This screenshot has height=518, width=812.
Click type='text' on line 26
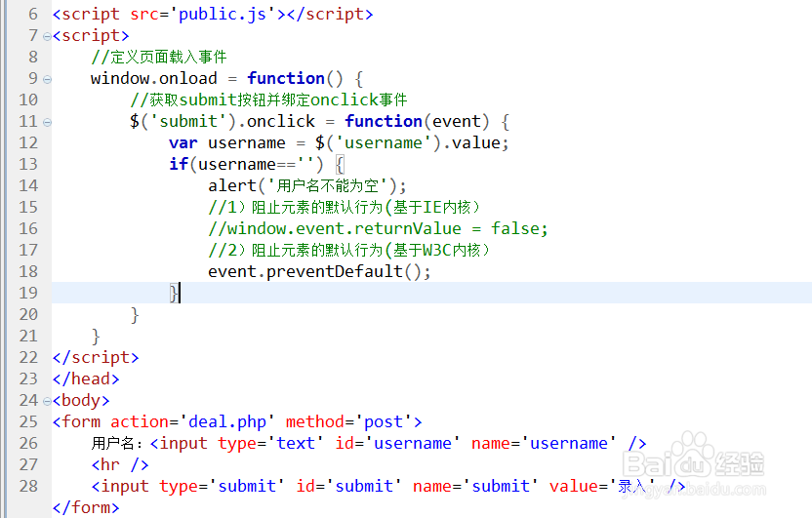(271, 444)
